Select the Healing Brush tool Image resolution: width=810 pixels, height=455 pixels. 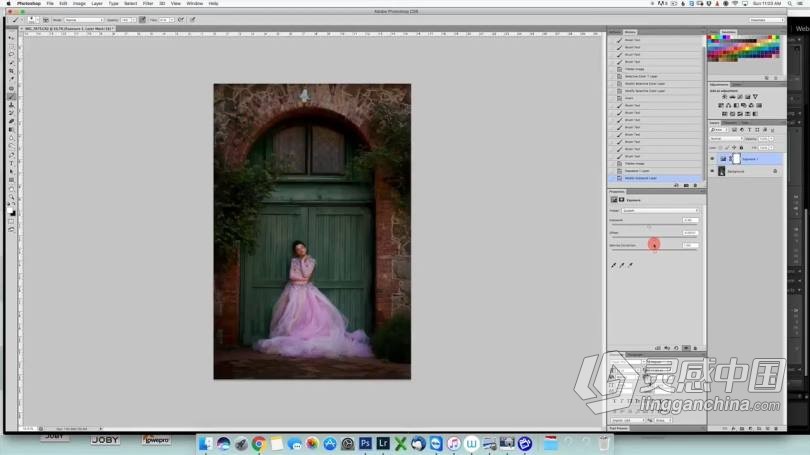[x=11, y=88]
